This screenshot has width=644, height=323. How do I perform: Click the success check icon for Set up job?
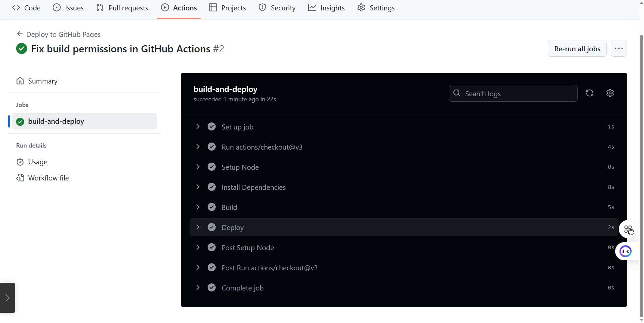(x=212, y=126)
